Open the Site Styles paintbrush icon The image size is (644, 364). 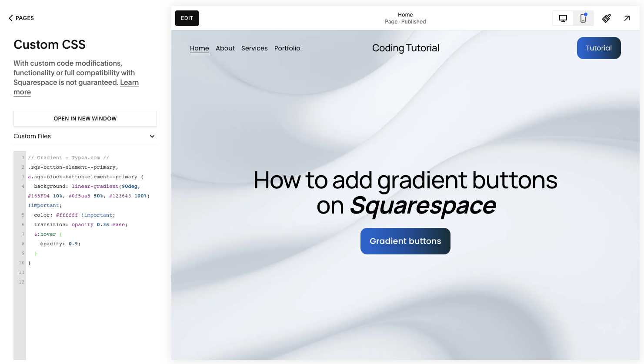tap(606, 18)
